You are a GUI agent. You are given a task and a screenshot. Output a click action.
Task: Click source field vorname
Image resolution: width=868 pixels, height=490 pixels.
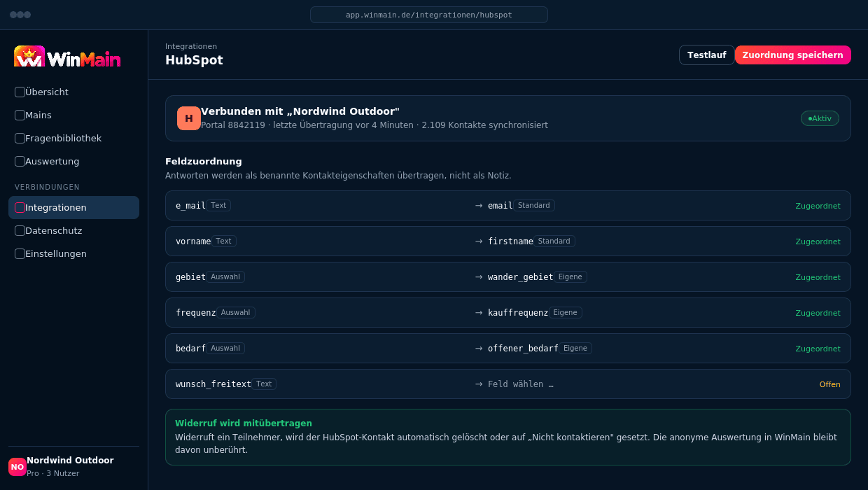click(x=193, y=241)
